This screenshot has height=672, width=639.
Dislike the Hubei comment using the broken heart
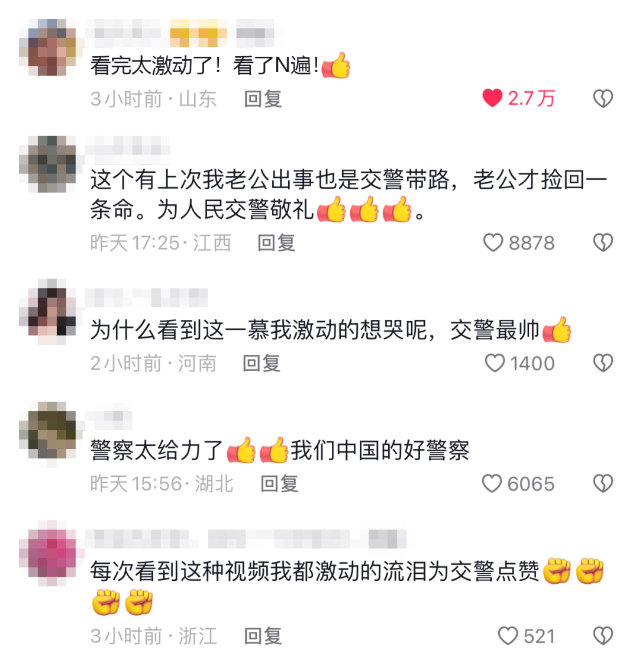[x=603, y=483]
